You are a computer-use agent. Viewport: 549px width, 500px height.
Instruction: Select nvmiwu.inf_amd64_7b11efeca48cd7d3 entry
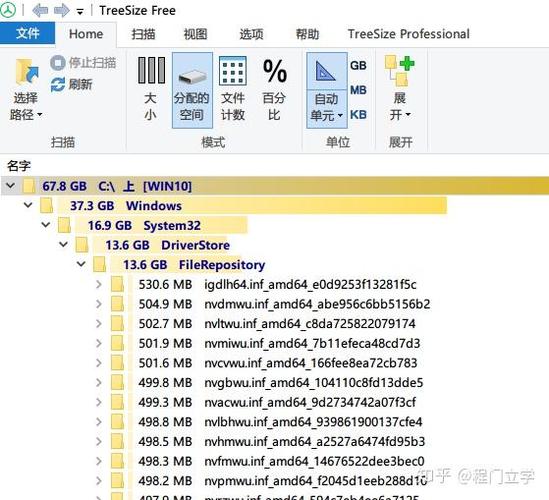click(x=312, y=343)
